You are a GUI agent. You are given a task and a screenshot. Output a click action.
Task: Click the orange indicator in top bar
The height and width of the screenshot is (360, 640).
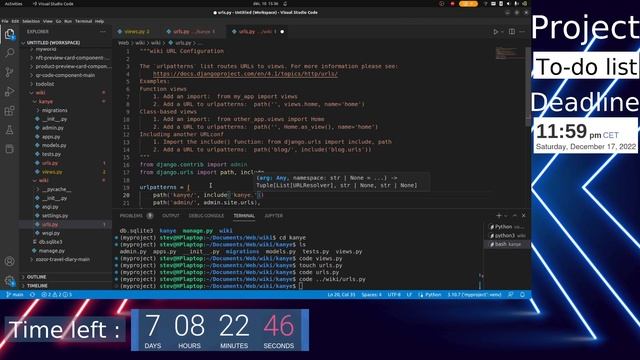tap(468, 4)
